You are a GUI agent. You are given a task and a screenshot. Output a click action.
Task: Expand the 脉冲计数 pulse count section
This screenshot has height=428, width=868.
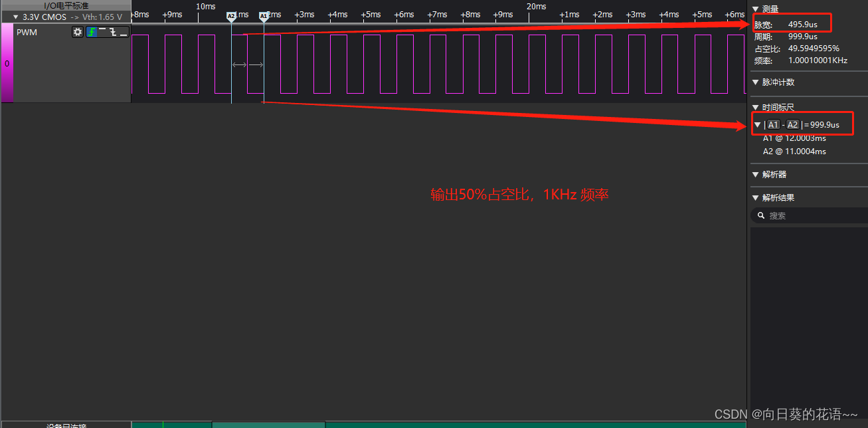(756, 82)
